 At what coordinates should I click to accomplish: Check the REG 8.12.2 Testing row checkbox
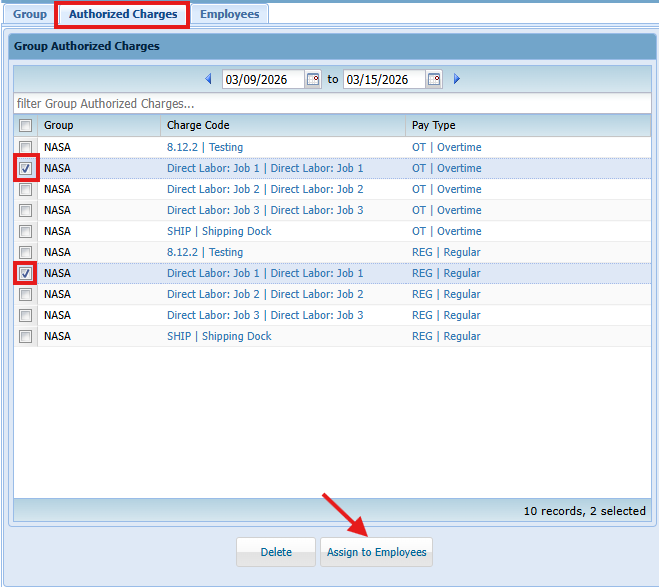[x=25, y=252]
